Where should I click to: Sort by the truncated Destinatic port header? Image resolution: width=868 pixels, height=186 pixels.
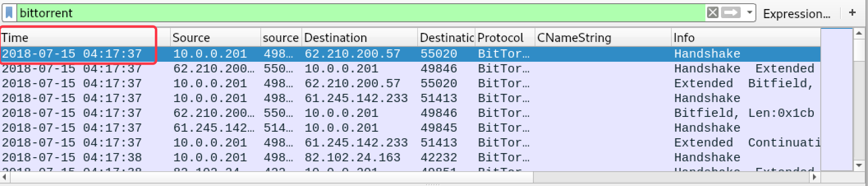[x=446, y=37]
